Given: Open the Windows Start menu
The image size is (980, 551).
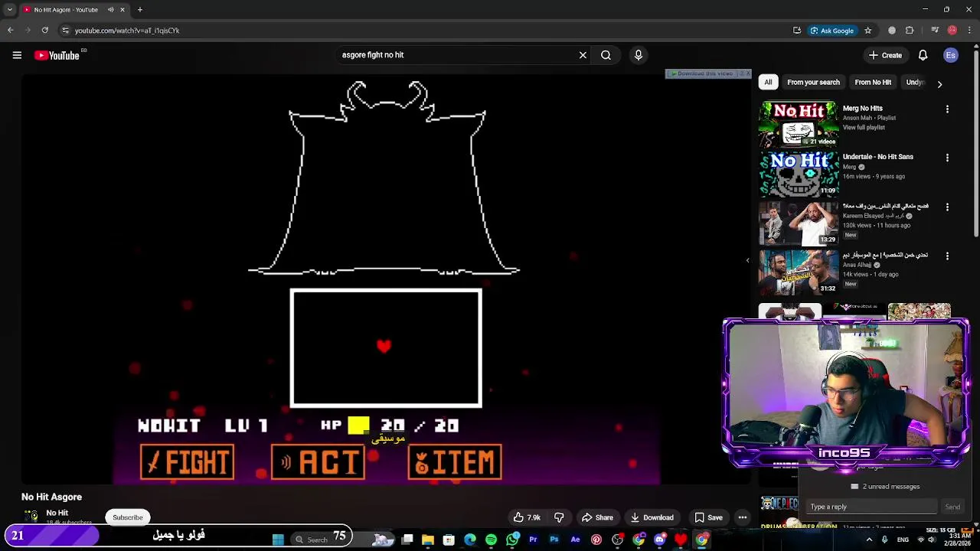Looking at the screenshot, I should [278, 540].
